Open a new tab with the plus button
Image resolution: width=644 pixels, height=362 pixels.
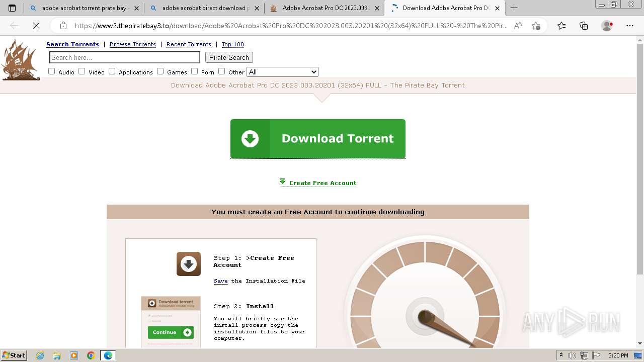tap(514, 8)
